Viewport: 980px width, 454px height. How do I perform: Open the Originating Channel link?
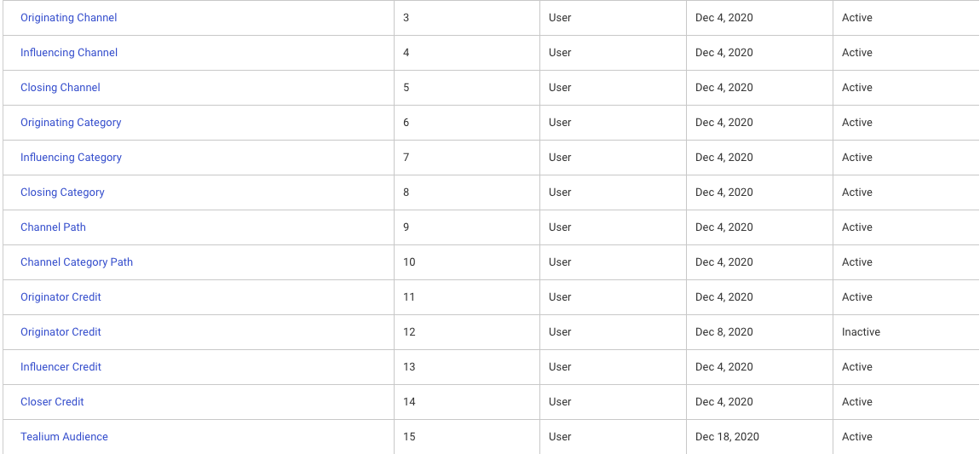coord(68,18)
